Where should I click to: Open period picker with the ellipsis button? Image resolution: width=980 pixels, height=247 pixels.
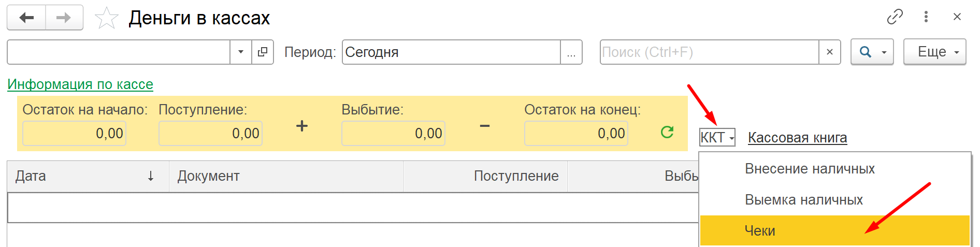[x=571, y=52]
